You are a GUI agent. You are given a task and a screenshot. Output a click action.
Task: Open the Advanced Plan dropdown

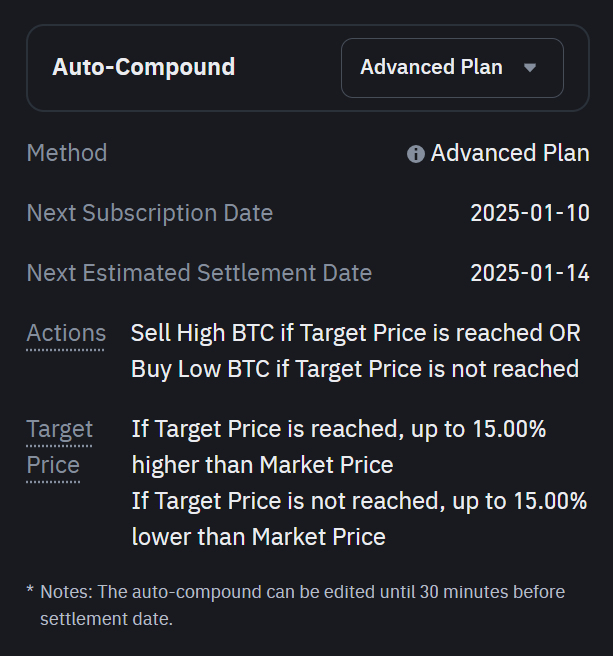(x=451, y=68)
